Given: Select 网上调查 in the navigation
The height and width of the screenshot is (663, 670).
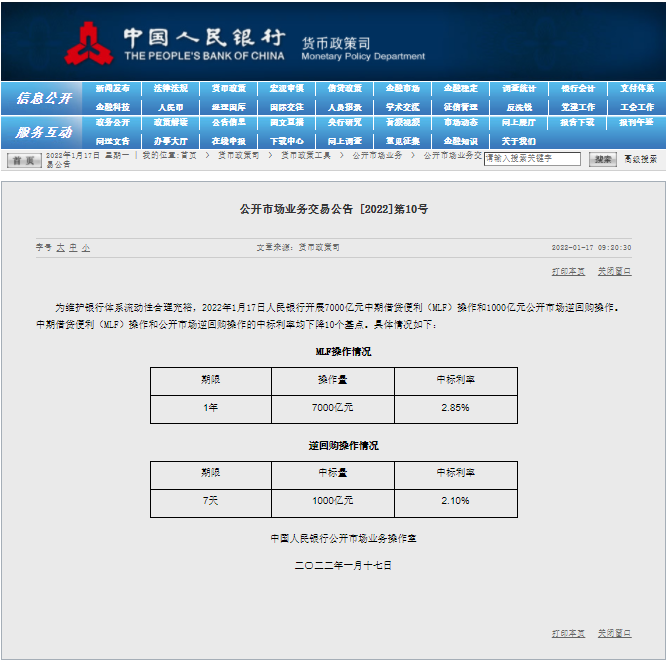Looking at the screenshot, I should pos(345,141).
